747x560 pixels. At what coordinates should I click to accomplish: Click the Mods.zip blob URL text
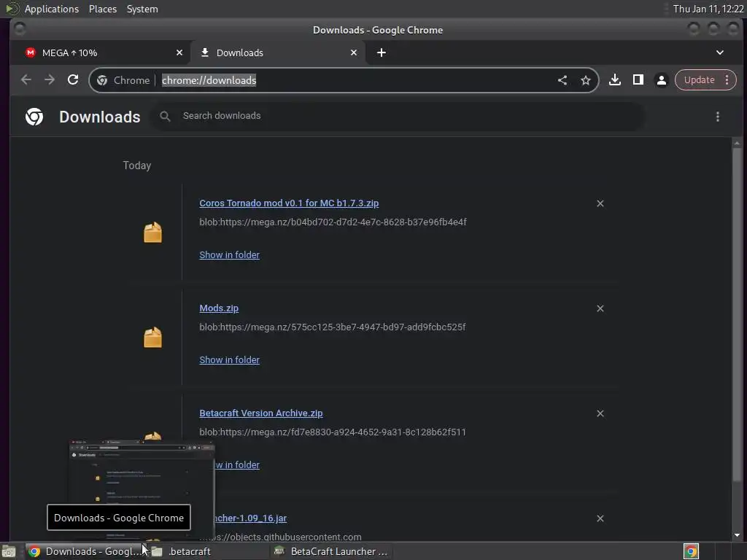(333, 327)
